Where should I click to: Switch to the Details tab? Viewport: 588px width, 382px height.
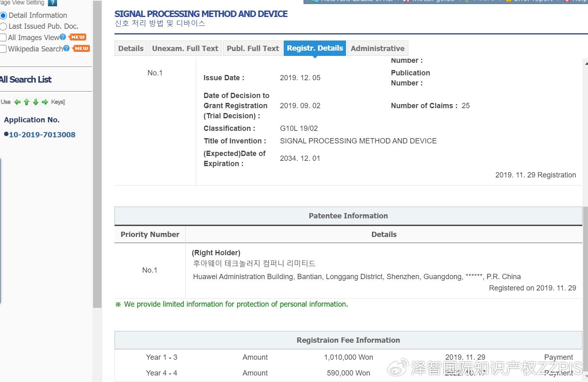(x=131, y=48)
